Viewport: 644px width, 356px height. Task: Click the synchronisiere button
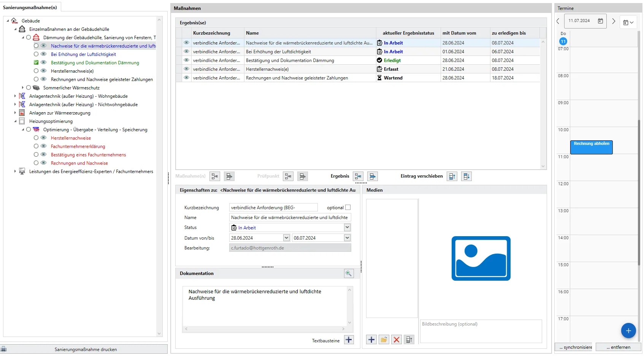pyautogui.click(x=575, y=347)
